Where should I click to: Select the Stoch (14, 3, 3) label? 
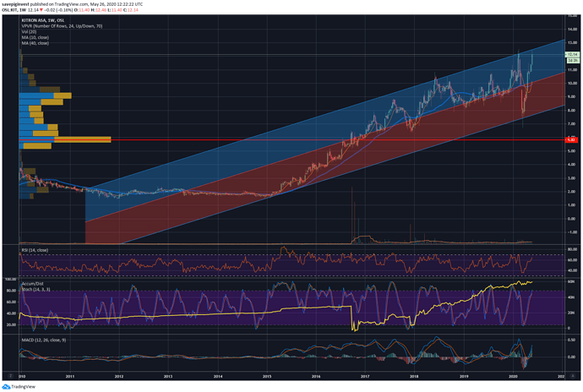tap(35, 289)
